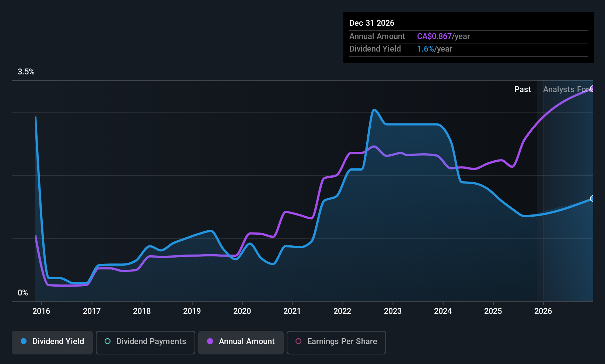Click the blue endpoint marker on Dividend Yield line
Screen dimensions: 605x364
(592, 199)
